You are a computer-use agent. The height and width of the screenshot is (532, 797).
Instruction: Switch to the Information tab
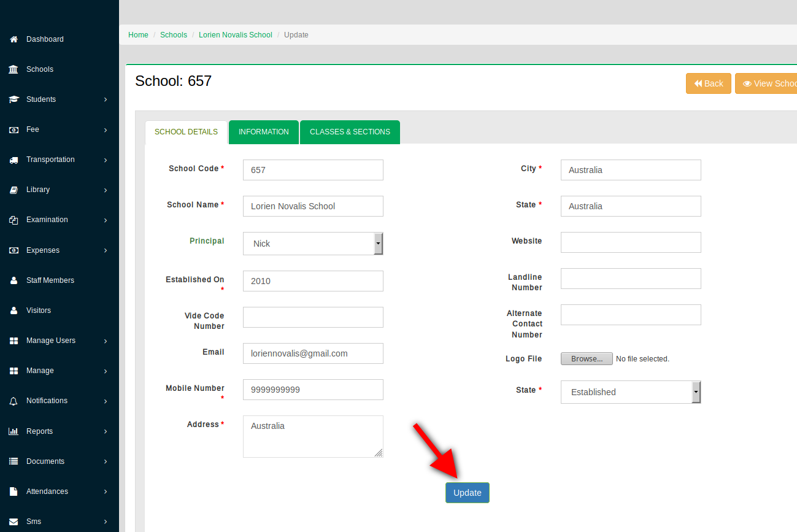point(264,132)
